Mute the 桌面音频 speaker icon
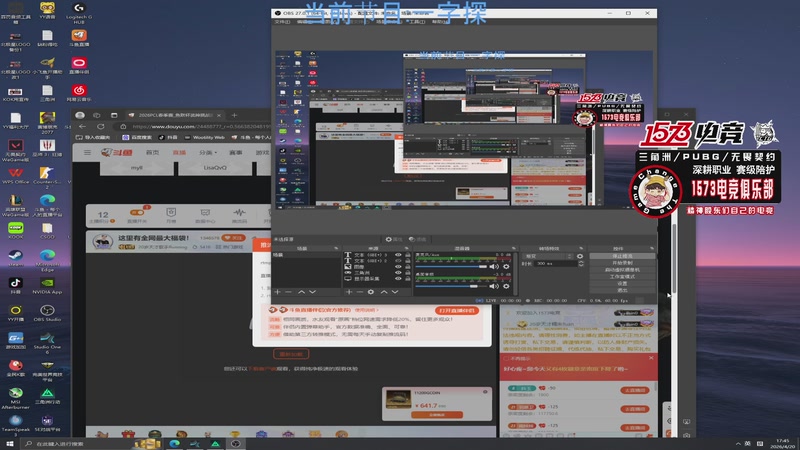This screenshot has height=450, width=800. pos(494,286)
